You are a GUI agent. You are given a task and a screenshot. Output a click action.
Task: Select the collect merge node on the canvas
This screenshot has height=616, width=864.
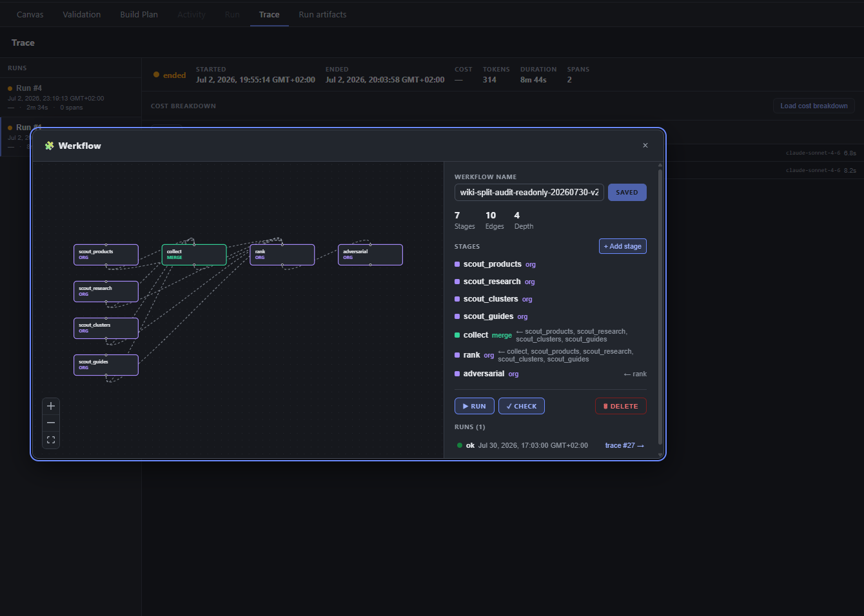tap(194, 255)
